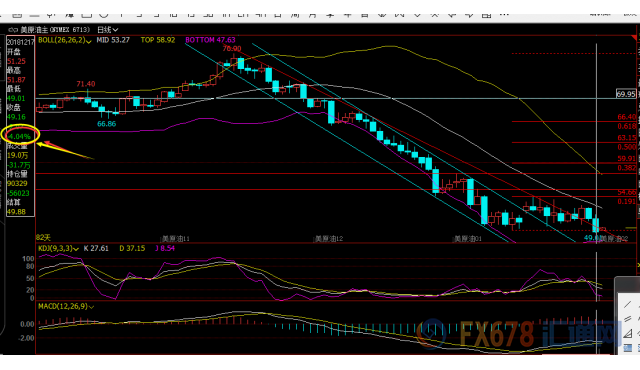Click the 美原油12 contract marker
The width and height of the screenshot is (640, 370).
pos(329,238)
